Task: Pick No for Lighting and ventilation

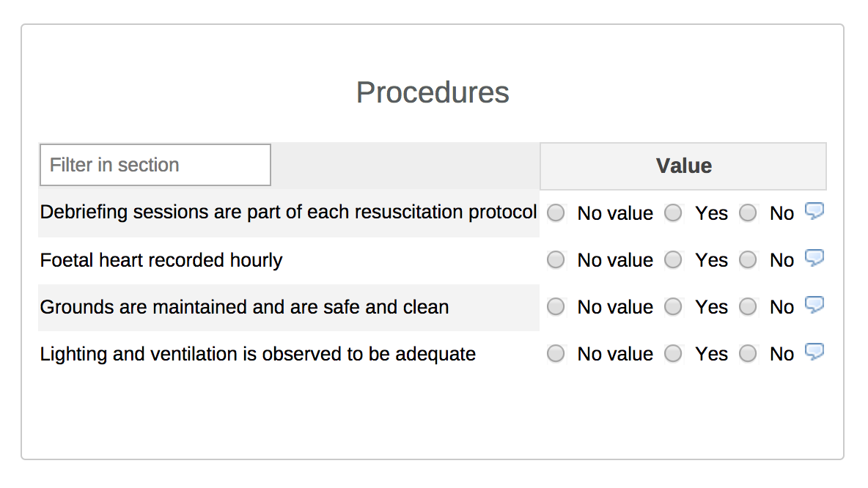Action: [x=747, y=354]
